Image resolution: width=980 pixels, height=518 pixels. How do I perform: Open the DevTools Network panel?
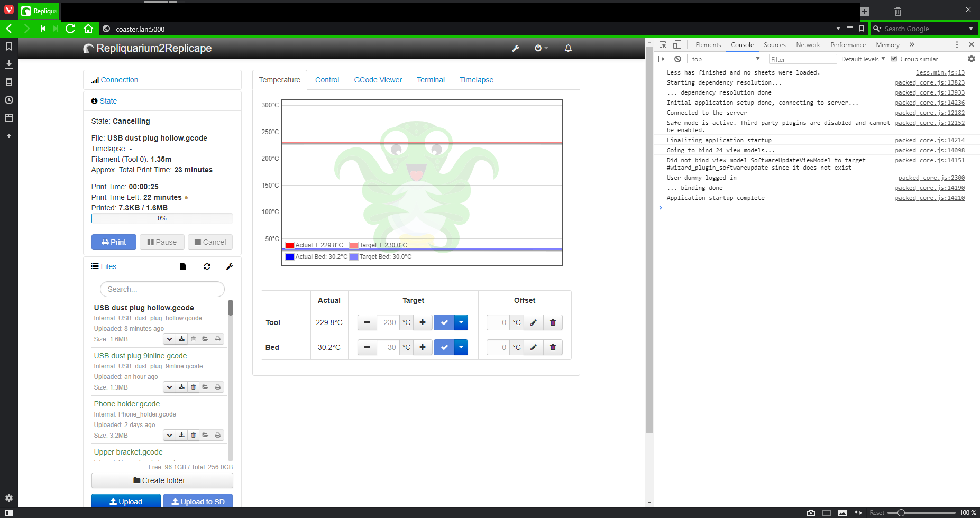[x=808, y=45]
